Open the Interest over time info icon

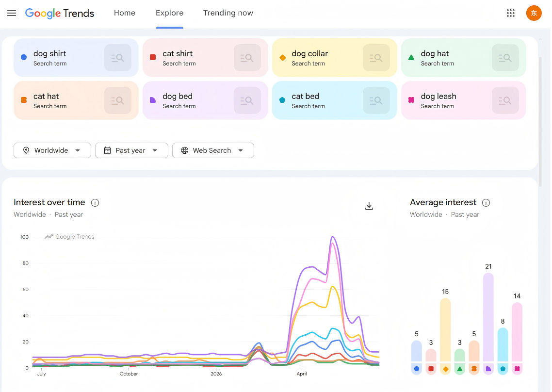tap(95, 203)
